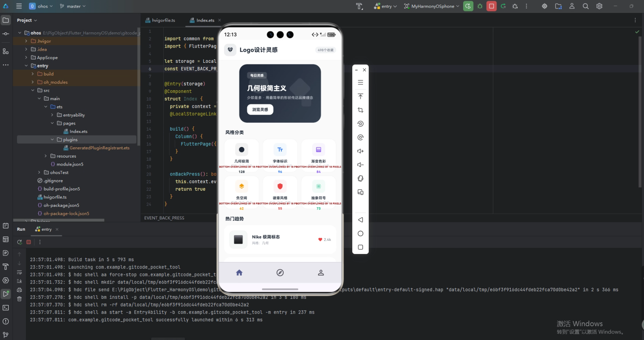Click the emulator screenshot crop icon

point(361,110)
